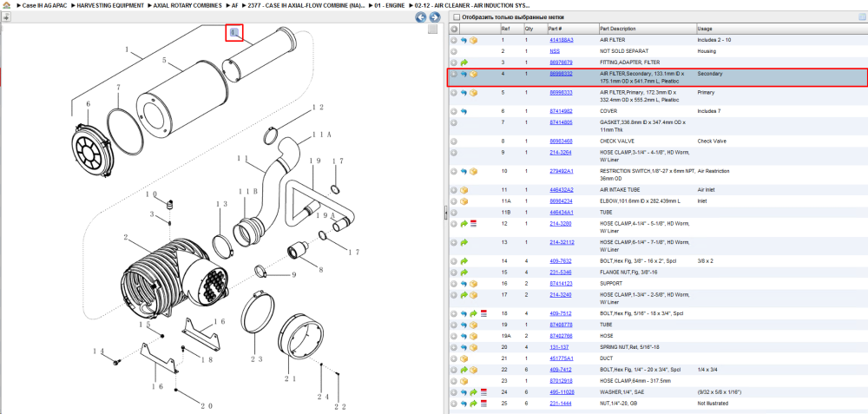Click the box icon for AIR FILTER ref 1
The image size is (868, 414).
coord(474,41)
